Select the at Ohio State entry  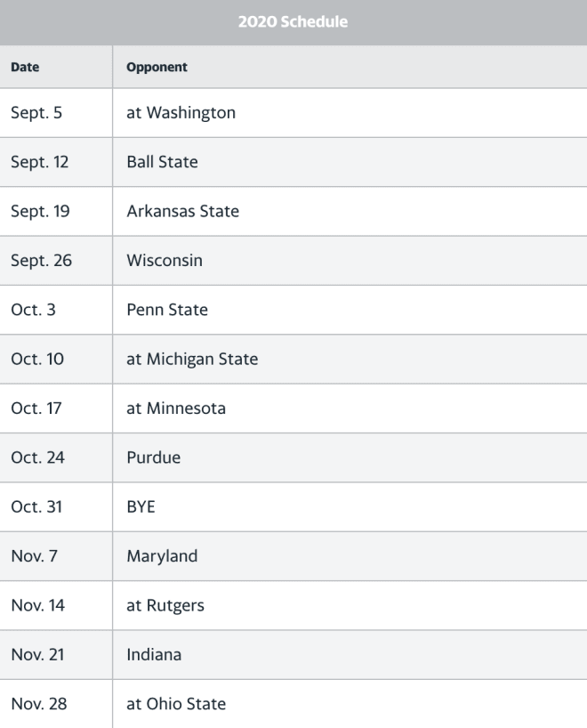point(176,704)
